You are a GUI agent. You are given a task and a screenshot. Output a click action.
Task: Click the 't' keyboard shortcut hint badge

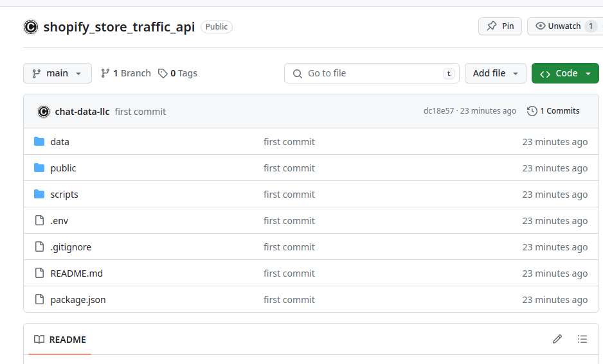(449, 74)
